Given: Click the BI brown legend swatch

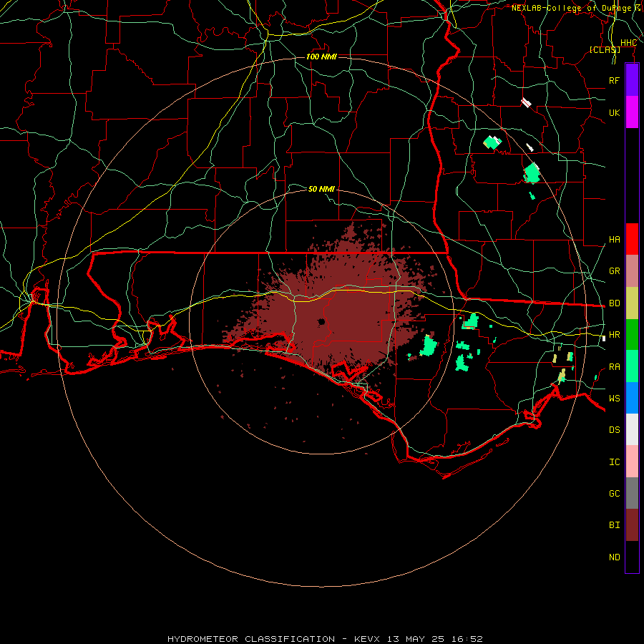Looking at the screenshot, I should pos(632,525).
